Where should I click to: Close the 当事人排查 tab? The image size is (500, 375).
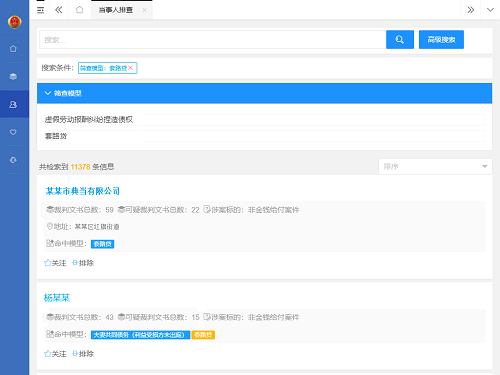(144, 10)
